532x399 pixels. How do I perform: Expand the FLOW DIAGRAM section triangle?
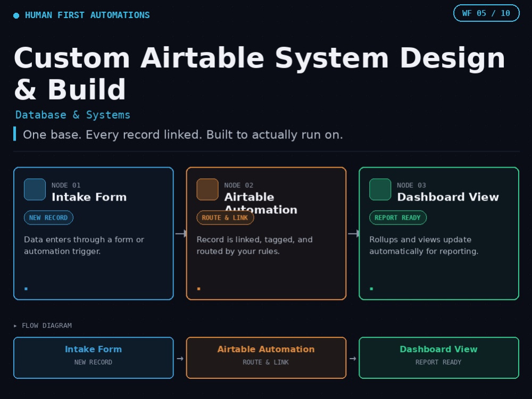coord(15,326)
